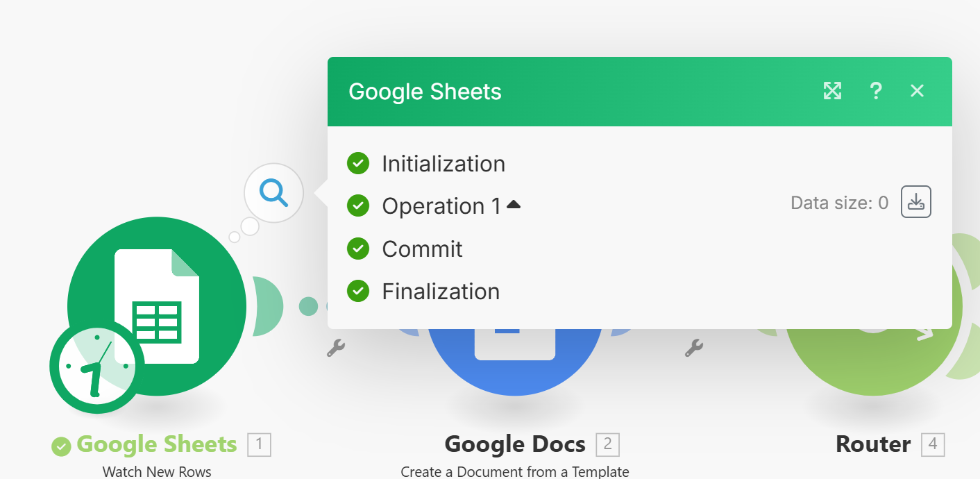Click the clock schedule icon on Google Sheets
Image resolution: width=980 pixels, height=479 pixels.
click(x=95, y=367)
